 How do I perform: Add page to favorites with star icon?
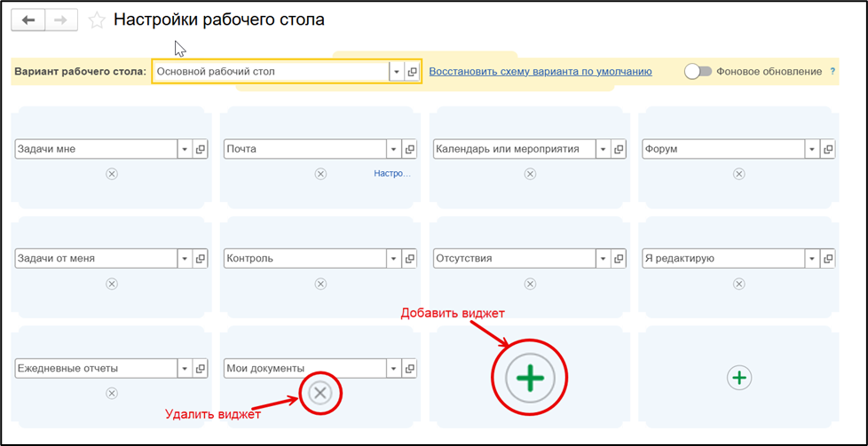(x=97, y=21)
